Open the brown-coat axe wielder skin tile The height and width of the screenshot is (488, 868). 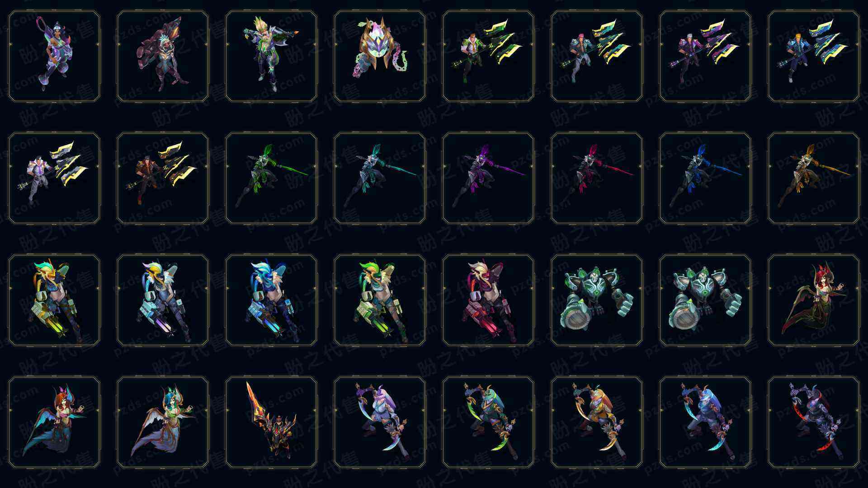click(163, 178)
